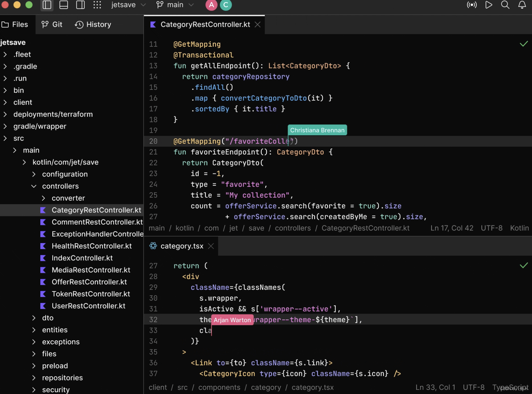This screenshot has width=532, height=394.
Task: Click 'Ln 33, Col 1' position indicator
Action: 435,387
